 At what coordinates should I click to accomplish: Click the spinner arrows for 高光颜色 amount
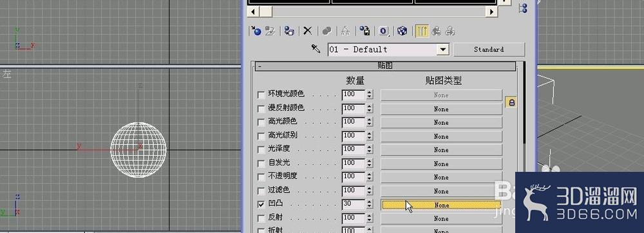pos(370,122)
